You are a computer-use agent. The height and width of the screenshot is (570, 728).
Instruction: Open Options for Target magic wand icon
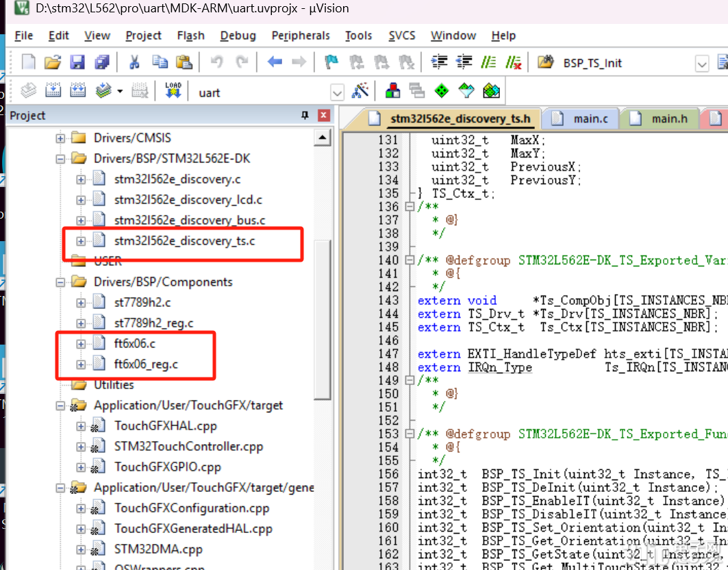point(360,90)
